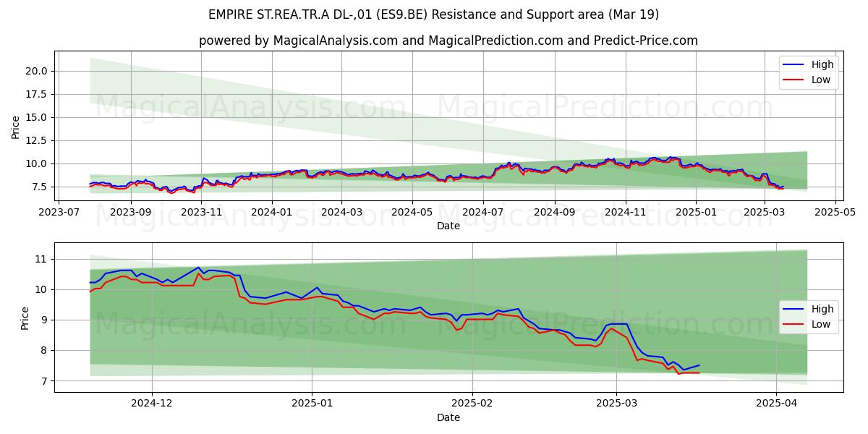Click the '8' tick on the bottom y-axis
The width and height of the screenshot is (868, 434).
click(45, 350)
